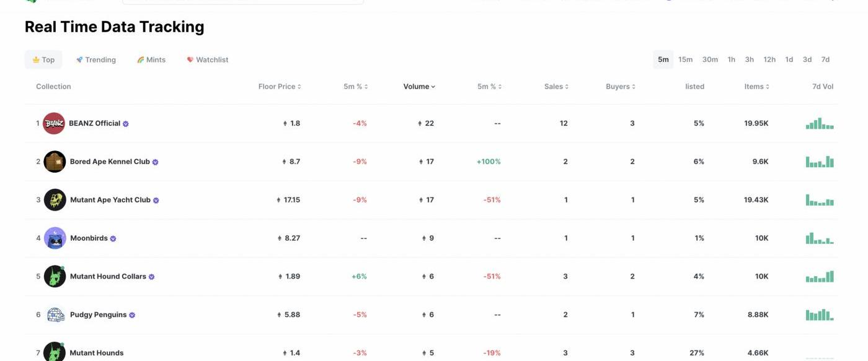Sort collections by Volume column

(419, 87)
